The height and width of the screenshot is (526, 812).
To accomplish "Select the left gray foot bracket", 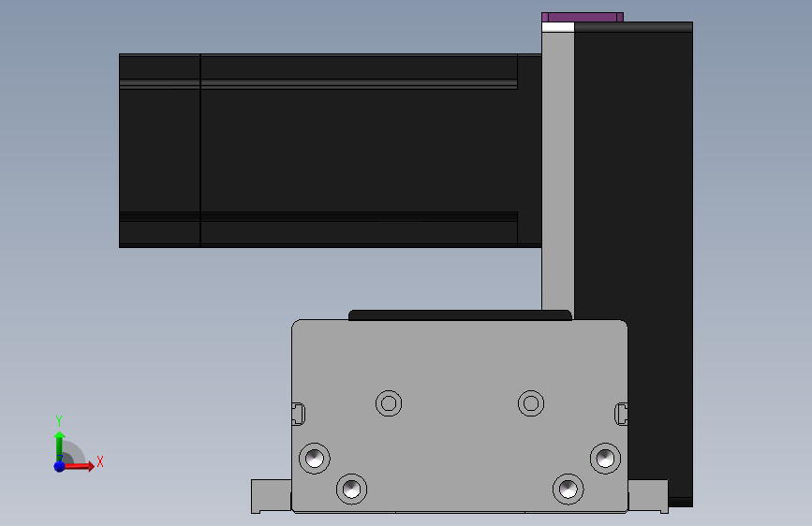I will click(272, 496).
